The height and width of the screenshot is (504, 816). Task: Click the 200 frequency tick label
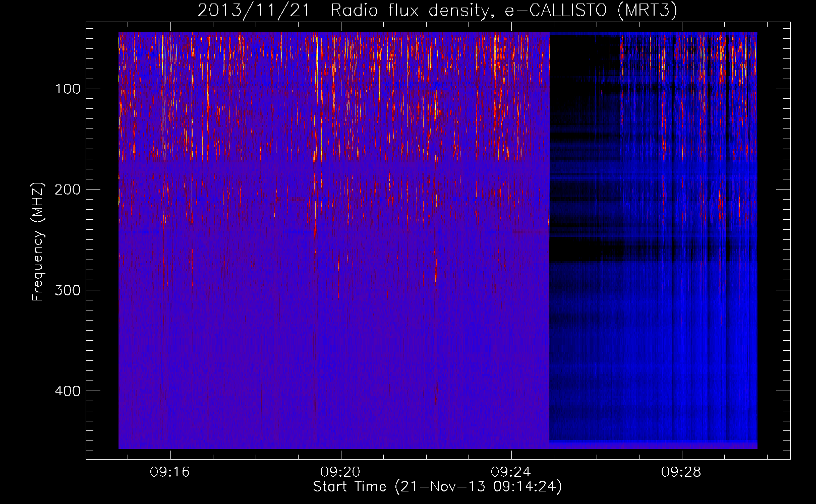click(x=68, y=190)
